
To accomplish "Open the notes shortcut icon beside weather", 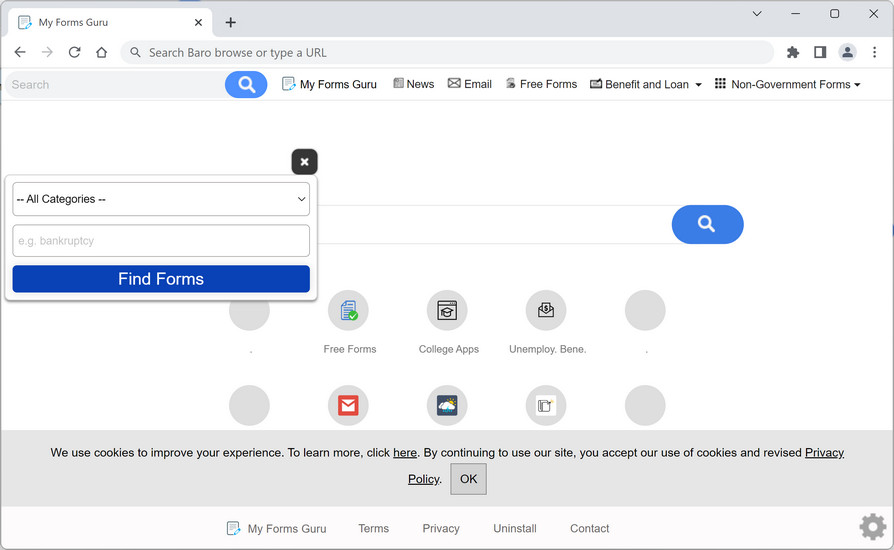I will (x=546, y=405).
